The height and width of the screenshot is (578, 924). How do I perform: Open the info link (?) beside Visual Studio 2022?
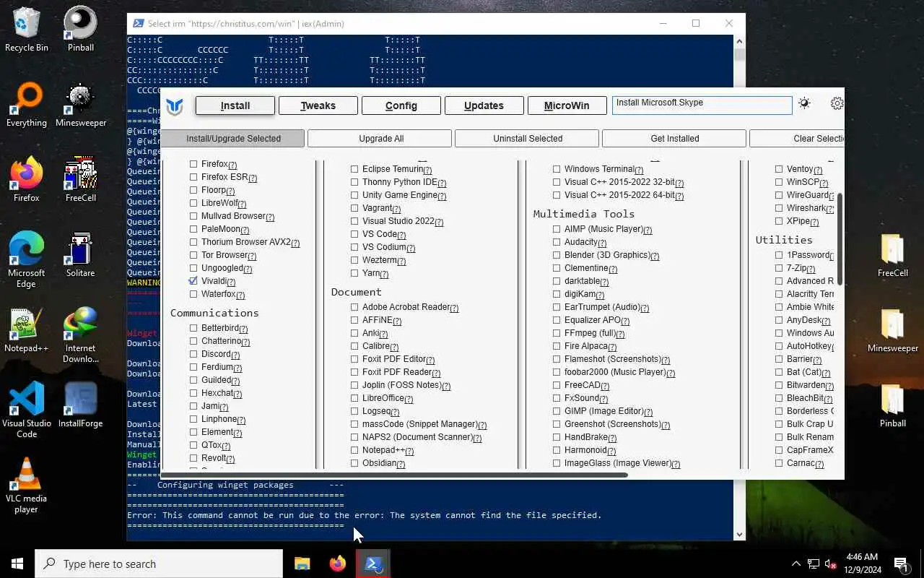click(439, 222)
